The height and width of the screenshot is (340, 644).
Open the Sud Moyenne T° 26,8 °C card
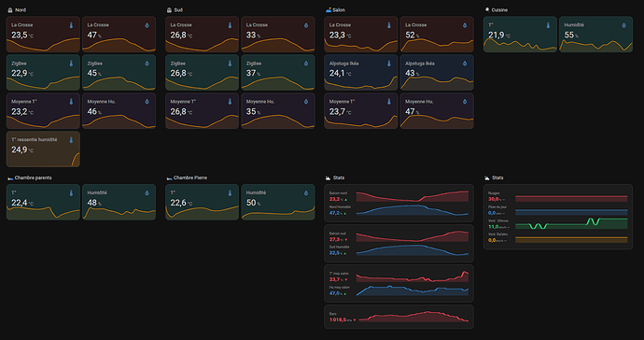pyautogui.click(x=203, y=111)
